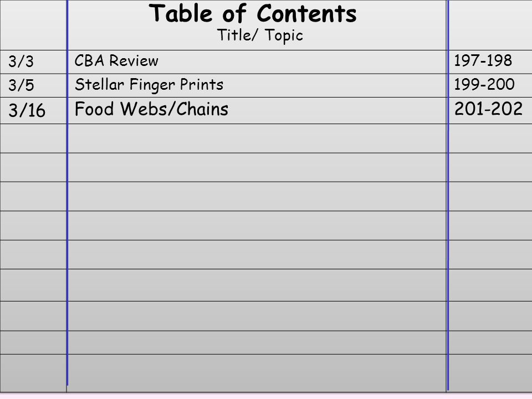Select the 'CBA Review' entry
The width and height of the screenshot is (532, 399).
[116, 61]
